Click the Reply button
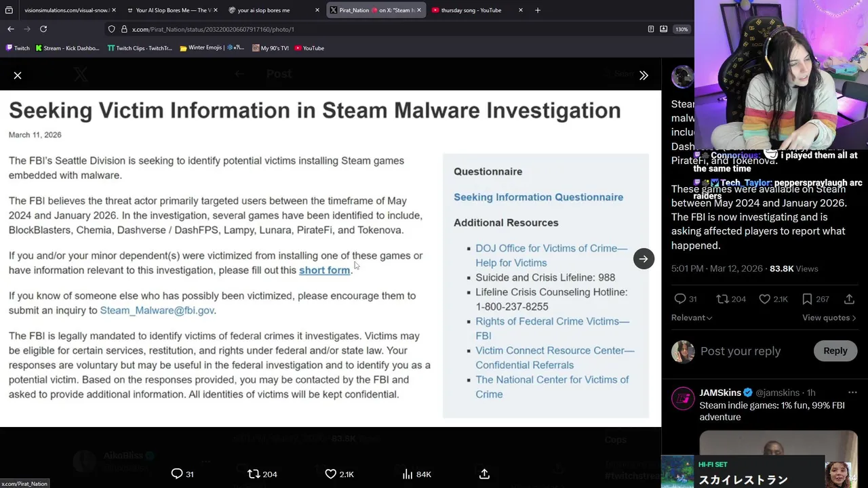This screenshot has width=868, height=488. tap(835, 351)
